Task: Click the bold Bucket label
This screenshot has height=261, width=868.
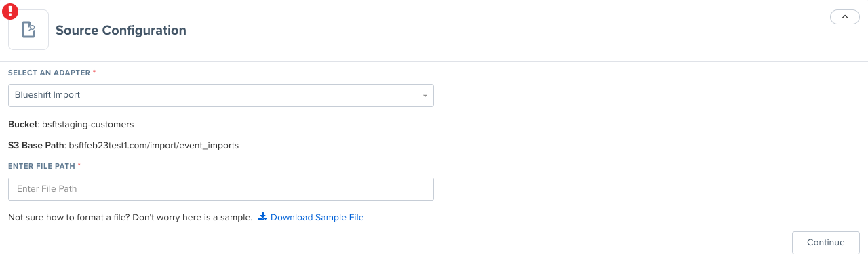Action: click(24, 125)
